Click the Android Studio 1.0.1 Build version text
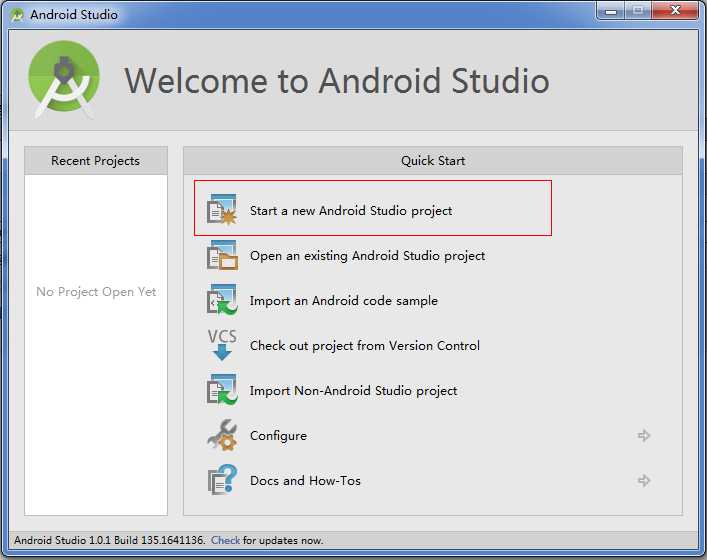The width and height of the screenshot is (707, 560). (109, 540)
